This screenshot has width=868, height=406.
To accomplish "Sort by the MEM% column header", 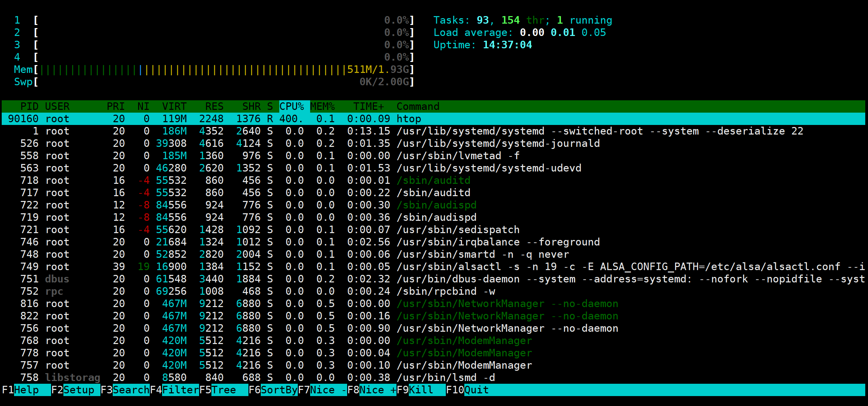I will coord(322,106).
